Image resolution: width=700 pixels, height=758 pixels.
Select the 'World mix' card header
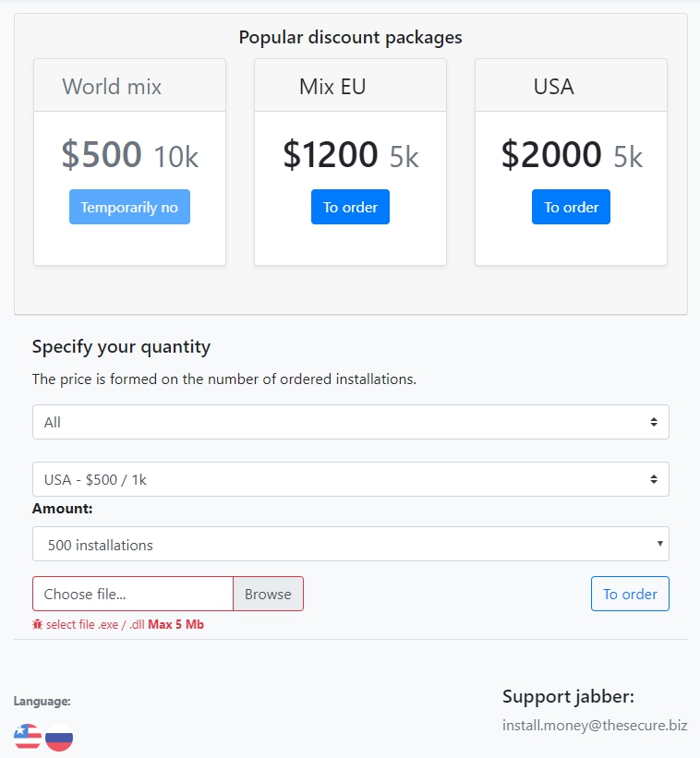pos(129,86)
